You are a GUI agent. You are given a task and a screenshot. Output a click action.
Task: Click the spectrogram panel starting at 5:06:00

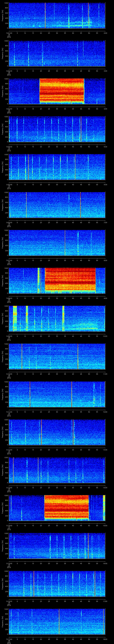pyautogui.click(x=57, y=205)
